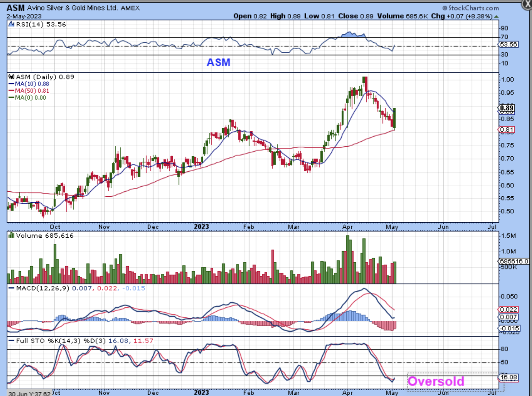Click the 0.007 MACD value tag

(509, 317)
